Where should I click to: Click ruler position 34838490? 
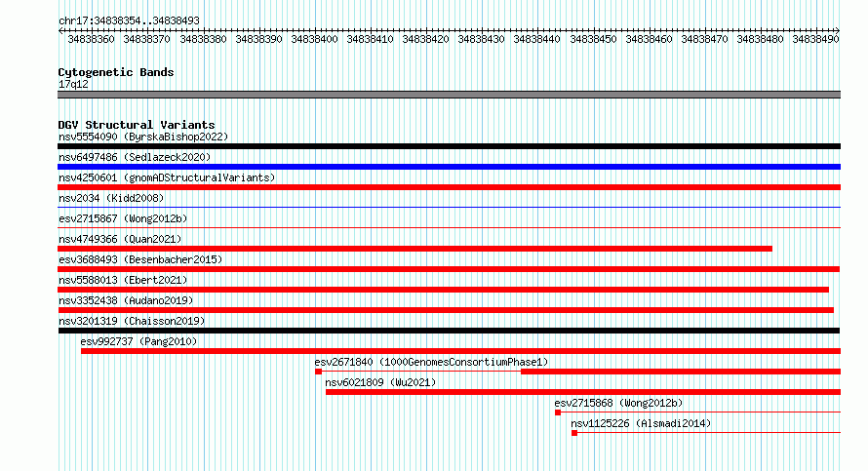[x=815, y=39]
